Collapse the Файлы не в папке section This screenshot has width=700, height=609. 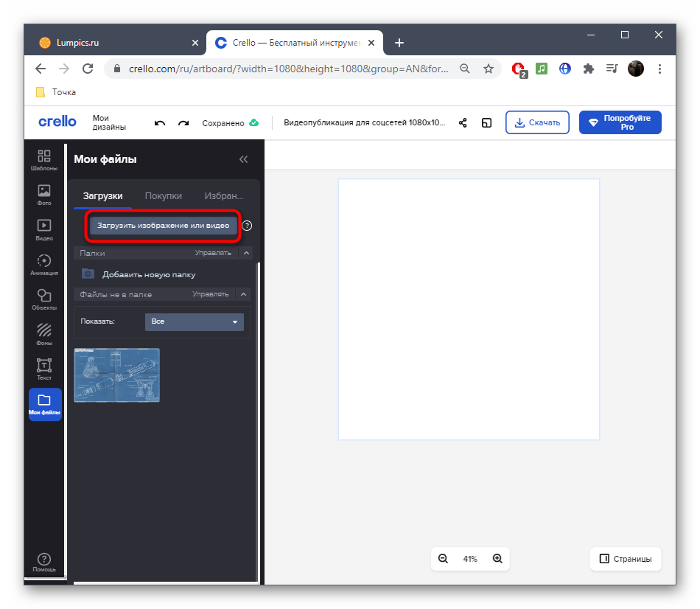[x=244, y=294]
